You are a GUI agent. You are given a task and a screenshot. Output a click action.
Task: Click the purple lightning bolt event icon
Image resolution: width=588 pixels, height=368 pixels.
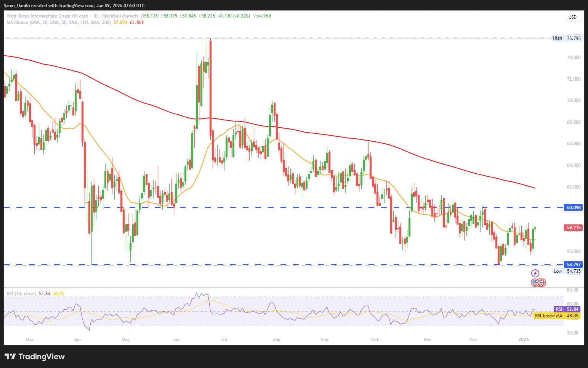click(x=535, y=273)
